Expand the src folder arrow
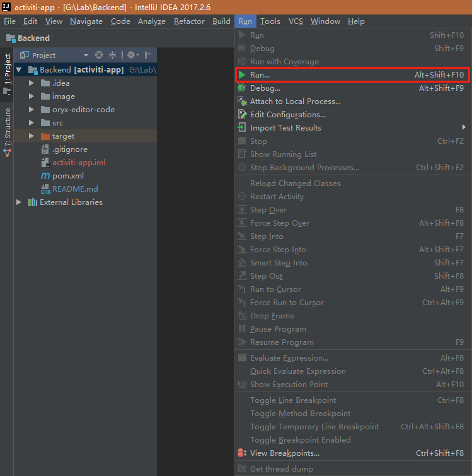This screenshot has width=472, height=476. (32, 123)
